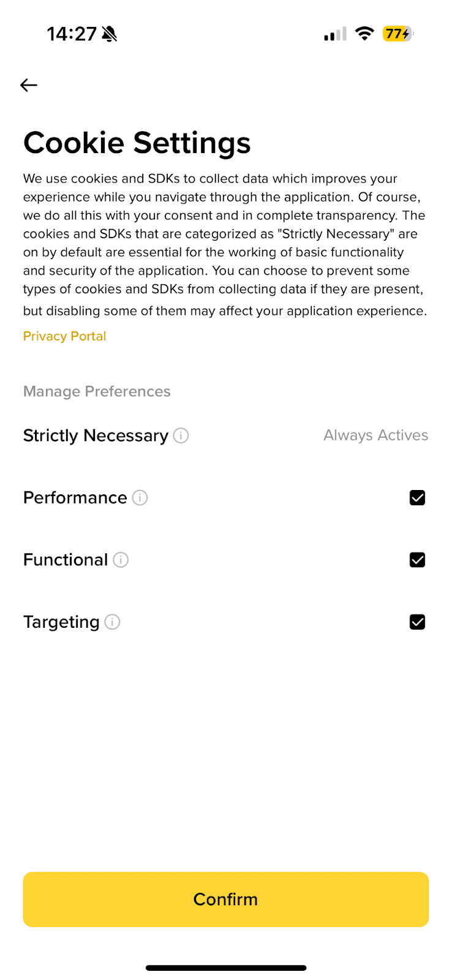Image resolution: width=452 pixels, height=980 pixels.
Task: Tap the silent bell icon in status bar
Action: pyautogui.click(x=110, y=34)
